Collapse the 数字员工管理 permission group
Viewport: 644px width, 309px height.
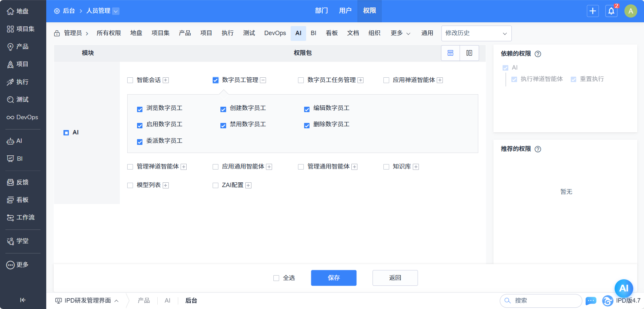point(263,80)
